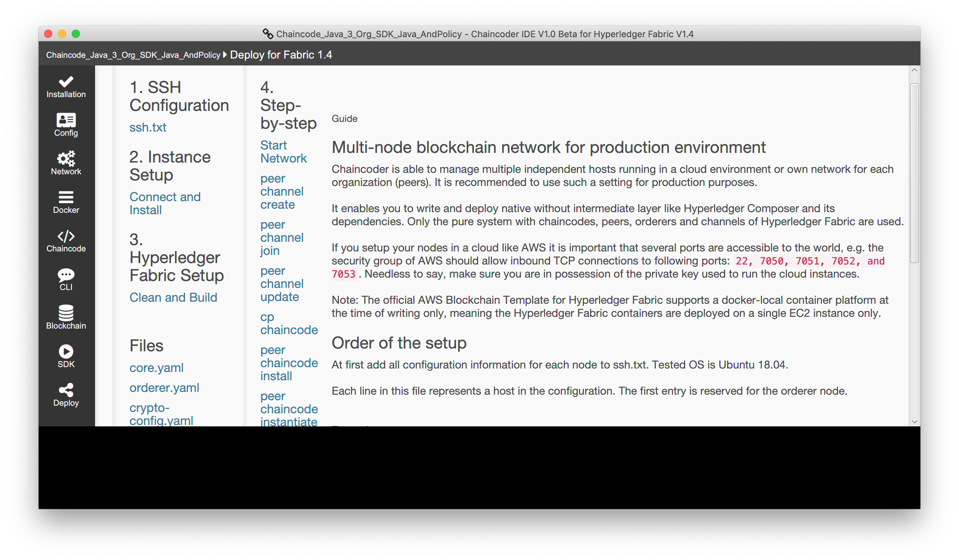Select the peer channel join step

pos(282,238)
